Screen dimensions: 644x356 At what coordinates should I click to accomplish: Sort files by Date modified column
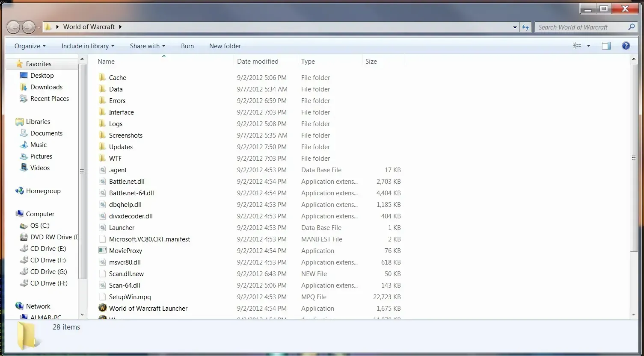pos(258,62)
